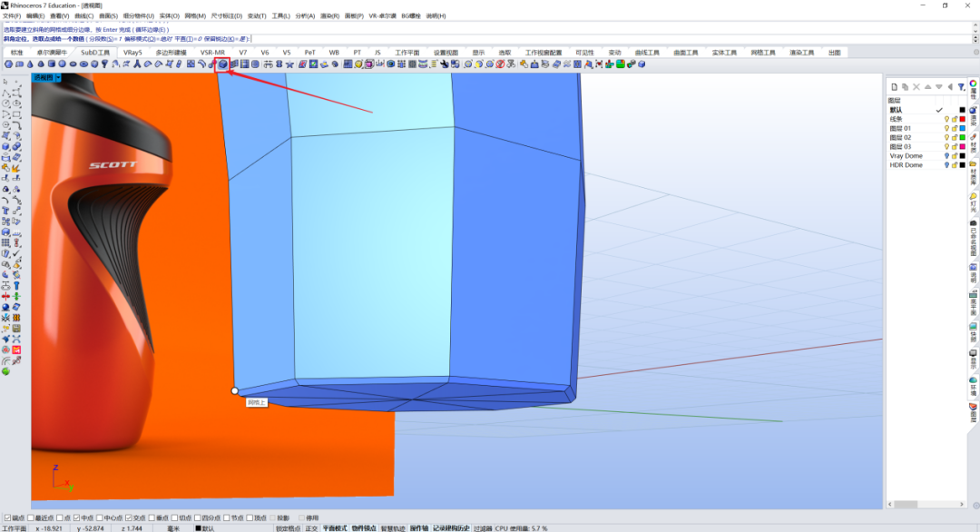
Task: Toggle the 四分点 quadrant osnap checkbox
Action: click(x=198, y=517)
